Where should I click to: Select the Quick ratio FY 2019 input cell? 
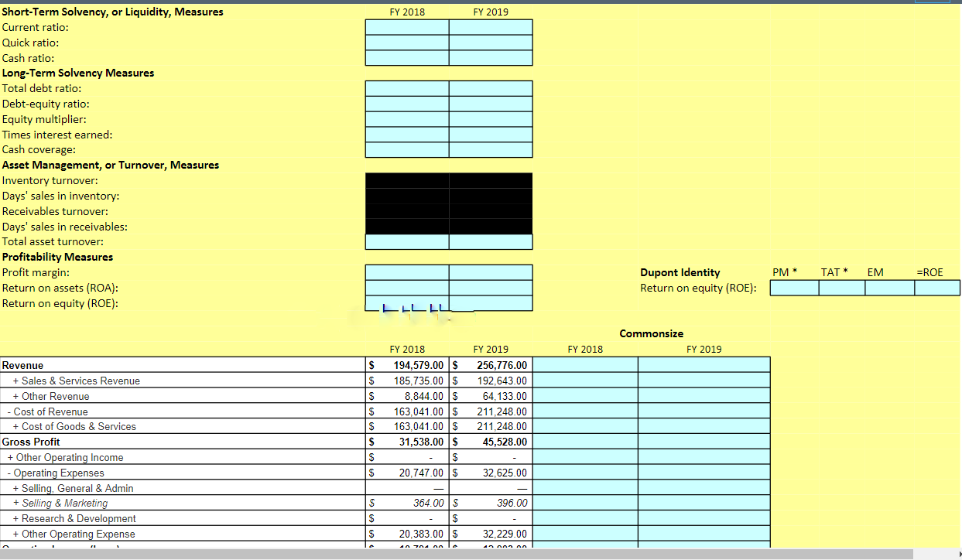tap(491, 43)
